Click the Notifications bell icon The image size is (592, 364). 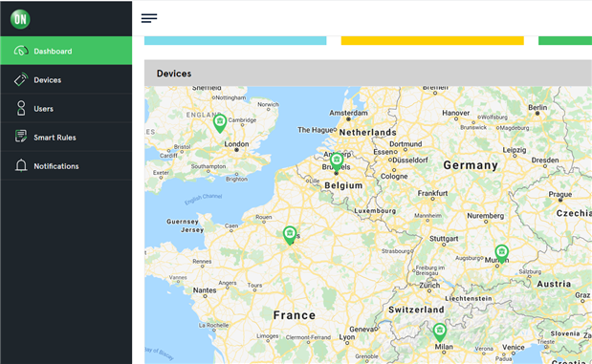(x=21, y=165)
